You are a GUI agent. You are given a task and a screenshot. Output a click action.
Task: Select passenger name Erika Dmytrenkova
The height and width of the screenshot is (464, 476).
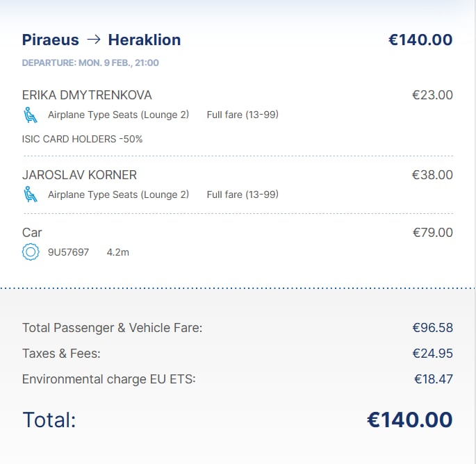tap(87, 95)
